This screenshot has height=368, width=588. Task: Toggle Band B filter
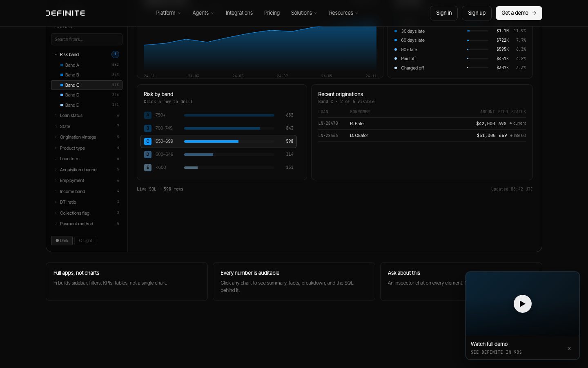point(87,75)
